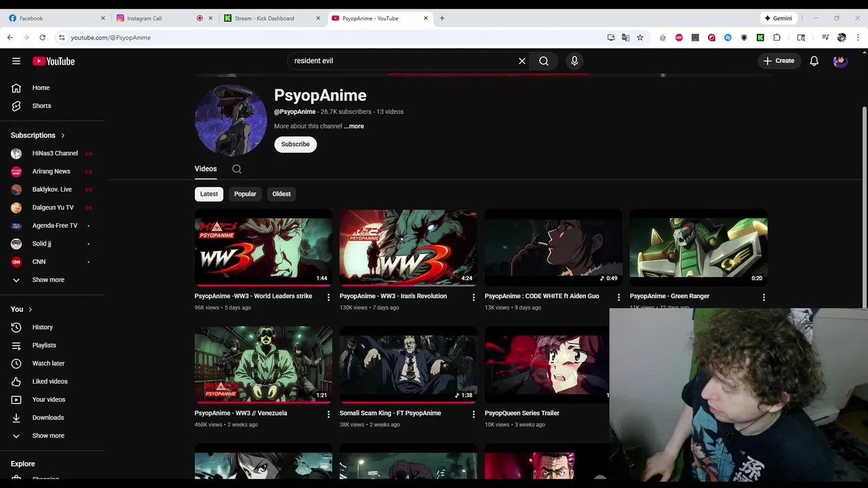Start voice search with microphone icon

574,61
